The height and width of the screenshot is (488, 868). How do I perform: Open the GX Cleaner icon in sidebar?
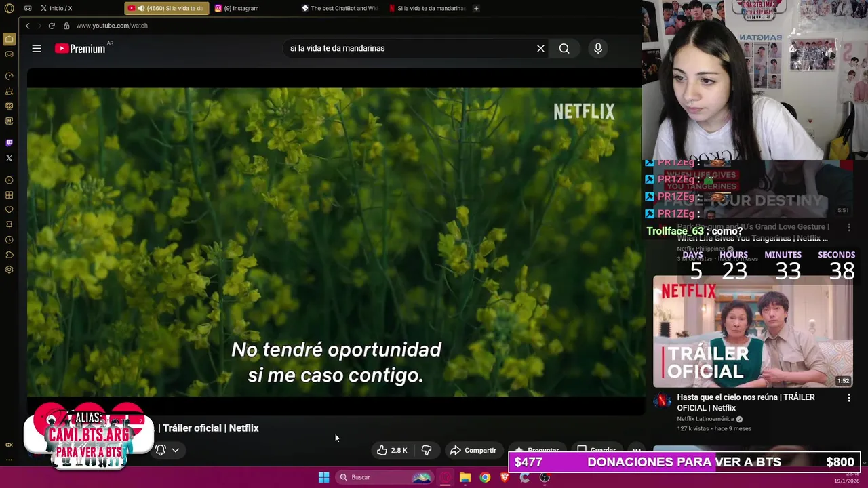9,91
